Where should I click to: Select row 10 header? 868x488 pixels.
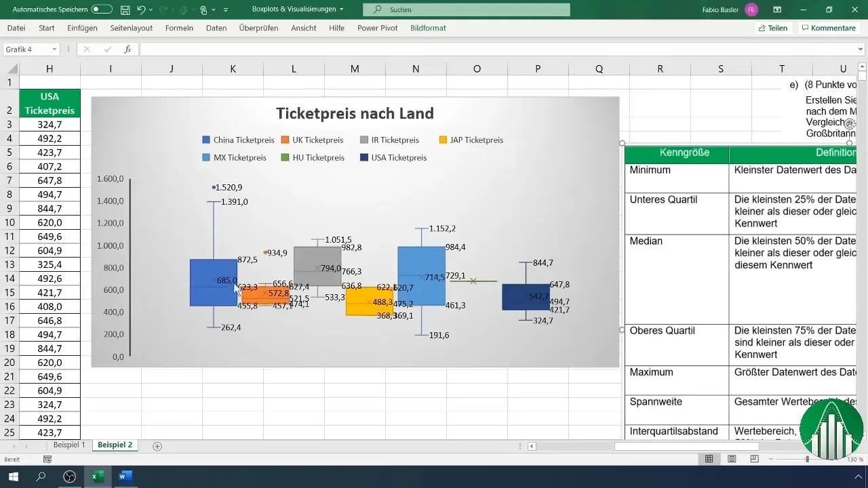tap(9, 222)
